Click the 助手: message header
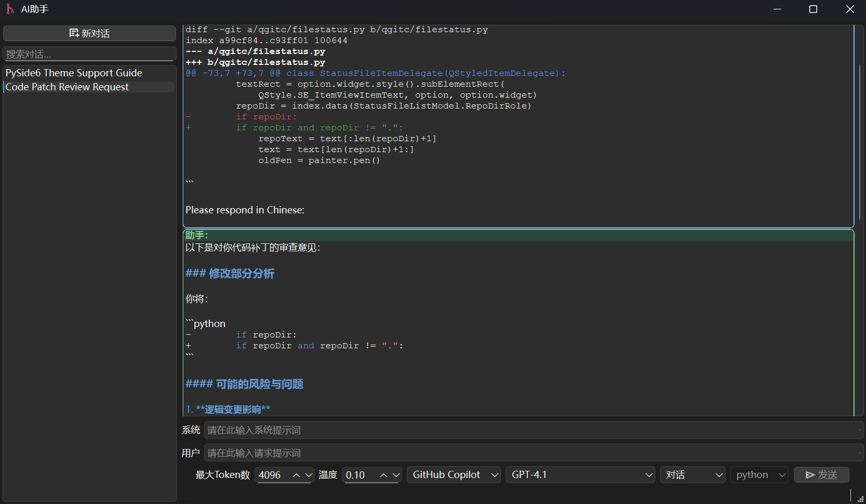The image size is (866, 504). click(196, 235)
